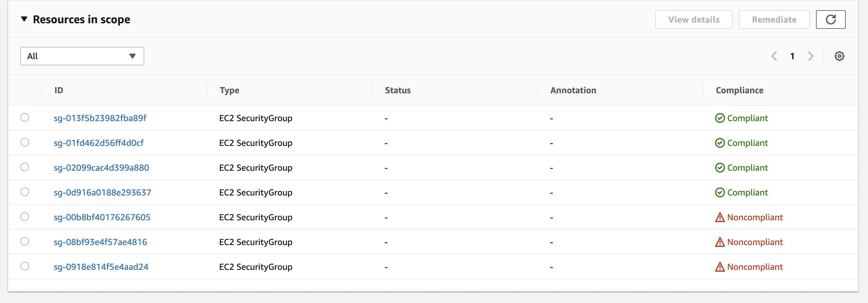
Task: Open security group sg-02099cac4d399a880 link
Action: (x=102, y=168)
